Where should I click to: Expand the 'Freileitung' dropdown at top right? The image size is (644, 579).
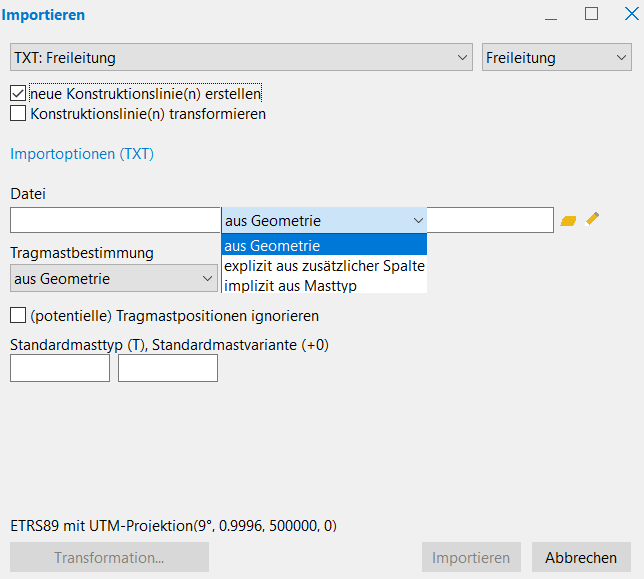(556, 58)
